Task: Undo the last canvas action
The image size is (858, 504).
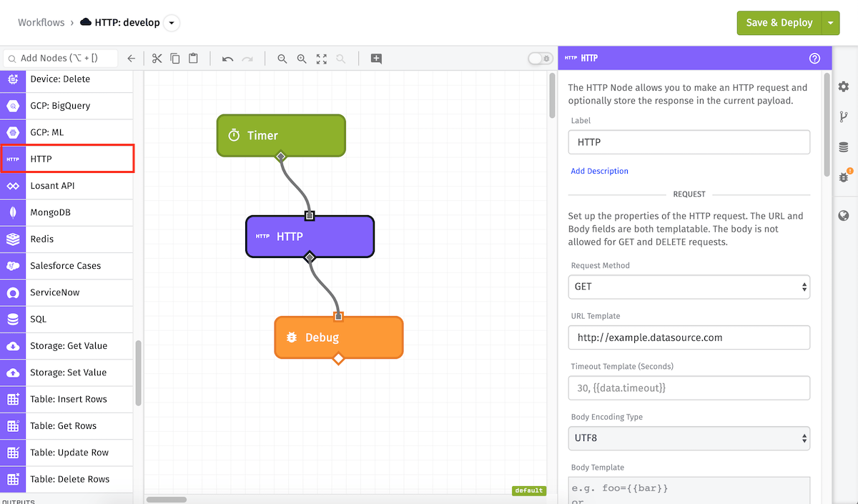Action: coord(227,59)
